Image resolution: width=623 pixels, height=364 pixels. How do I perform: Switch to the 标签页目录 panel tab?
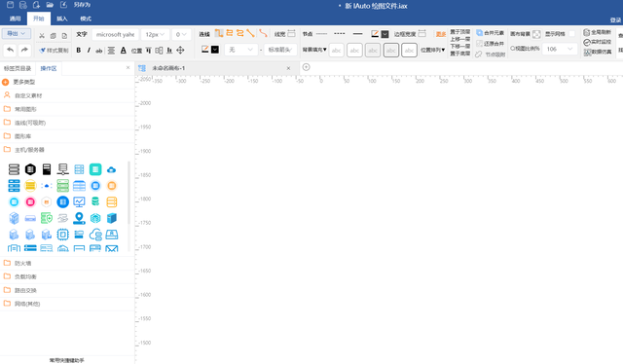point(18,68)
